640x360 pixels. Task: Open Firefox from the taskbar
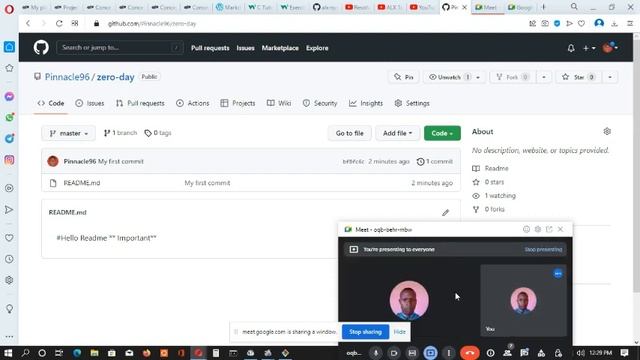point(147,353)
